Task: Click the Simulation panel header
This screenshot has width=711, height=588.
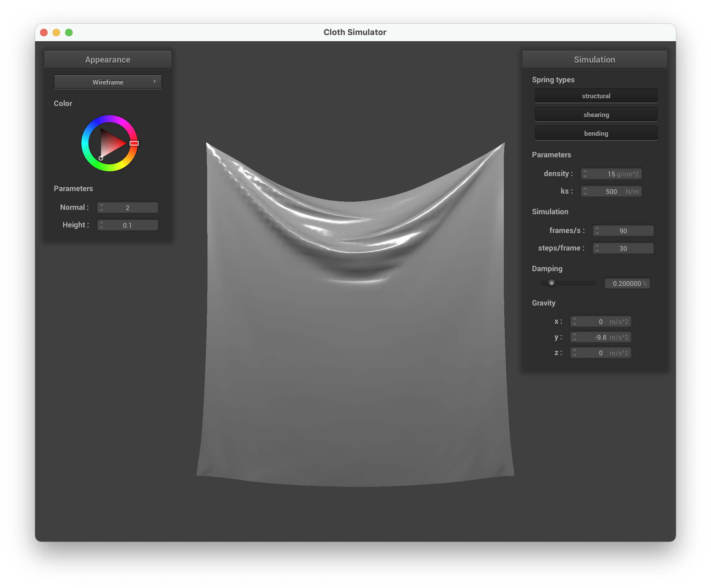Action: [594, 59]
